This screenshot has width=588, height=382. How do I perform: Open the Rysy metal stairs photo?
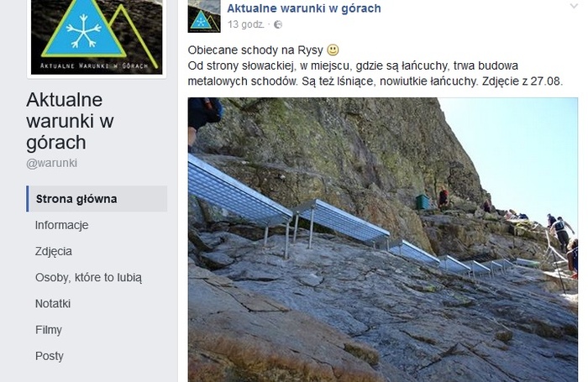[382, 240]
